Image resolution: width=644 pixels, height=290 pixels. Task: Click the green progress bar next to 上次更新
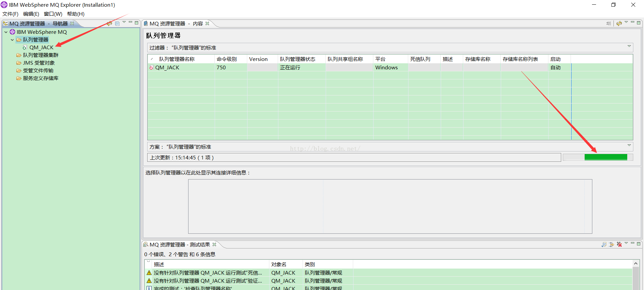click(598, 157)
